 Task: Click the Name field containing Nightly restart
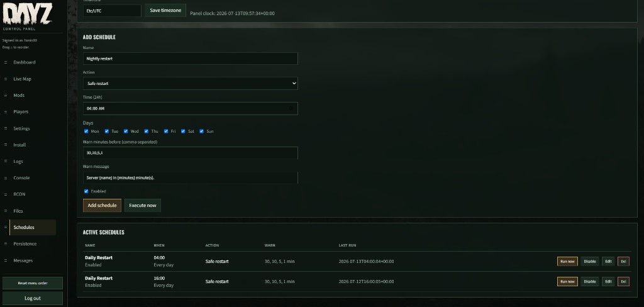(190, 59)
